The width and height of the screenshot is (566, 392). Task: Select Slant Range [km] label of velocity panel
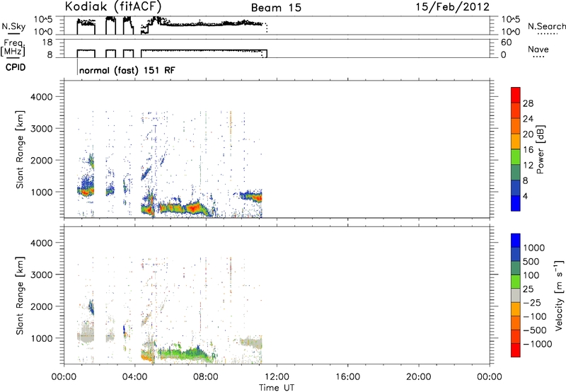pos(20,296)
